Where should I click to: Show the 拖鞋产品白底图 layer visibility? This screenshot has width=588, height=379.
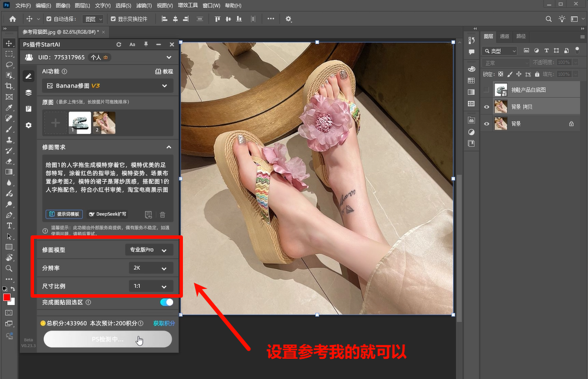click(486, 89)
